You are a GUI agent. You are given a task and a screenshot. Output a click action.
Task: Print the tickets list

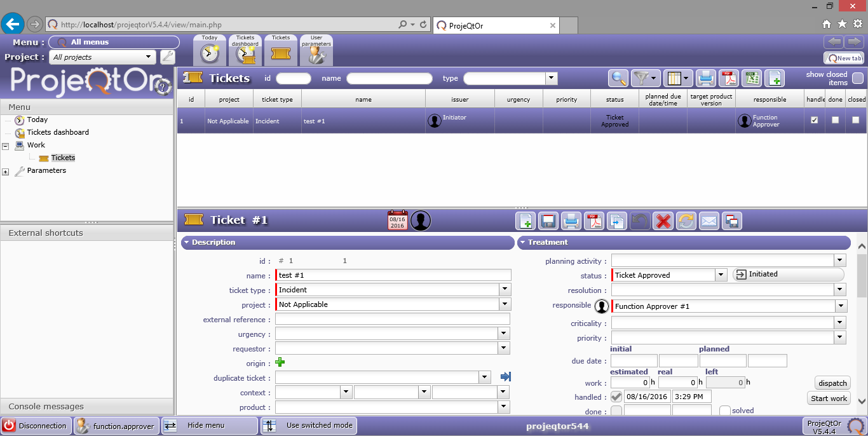705,78
